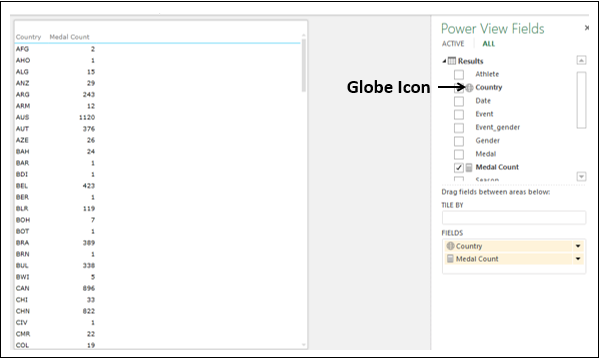
Task: Click the ARG country cell
Action: point(23,94)
